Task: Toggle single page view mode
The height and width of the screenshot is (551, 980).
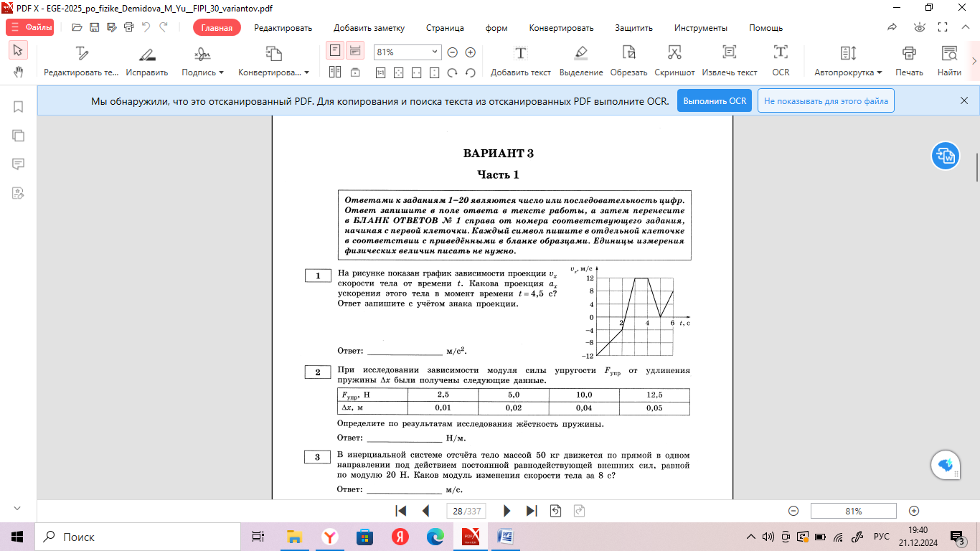Action: tap(334, 51)
